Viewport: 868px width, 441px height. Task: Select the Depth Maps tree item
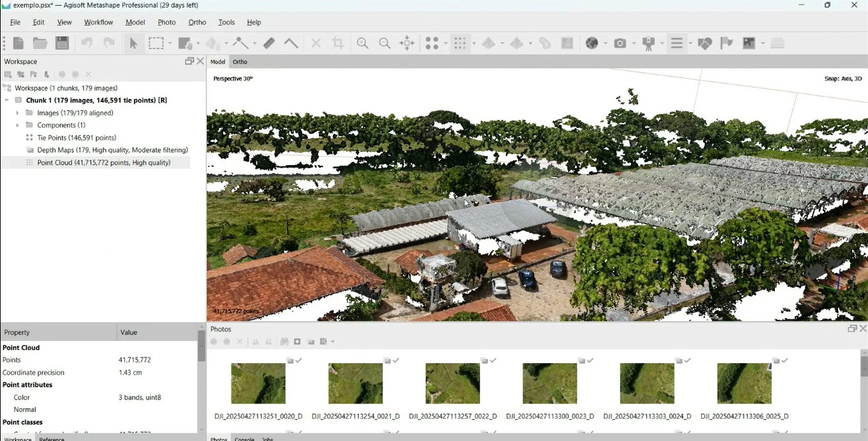click(x=112, y=150)
